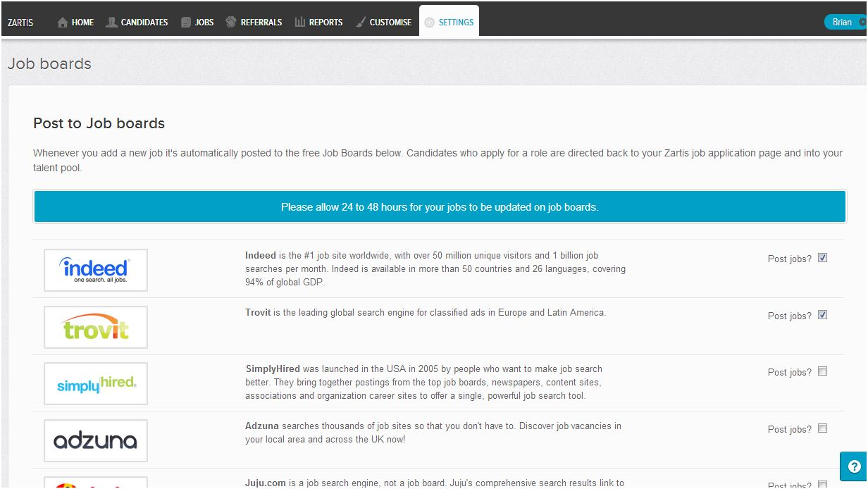Open the Brian user menu
Viewport: 868px width, 489px height.
(x=845, y=22)
